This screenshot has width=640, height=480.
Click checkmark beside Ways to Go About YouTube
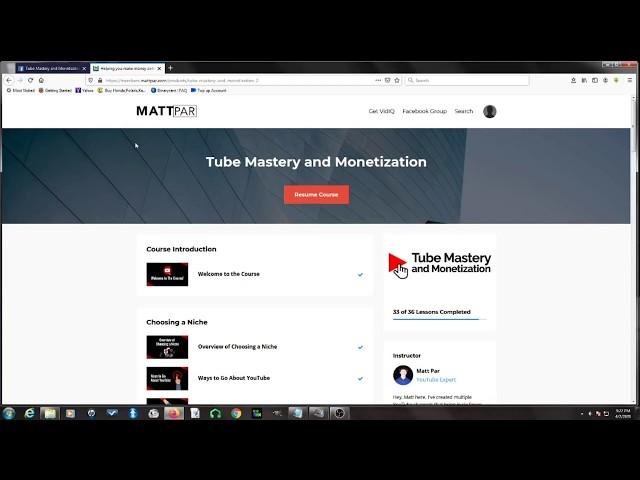click(x=360, y=379)
